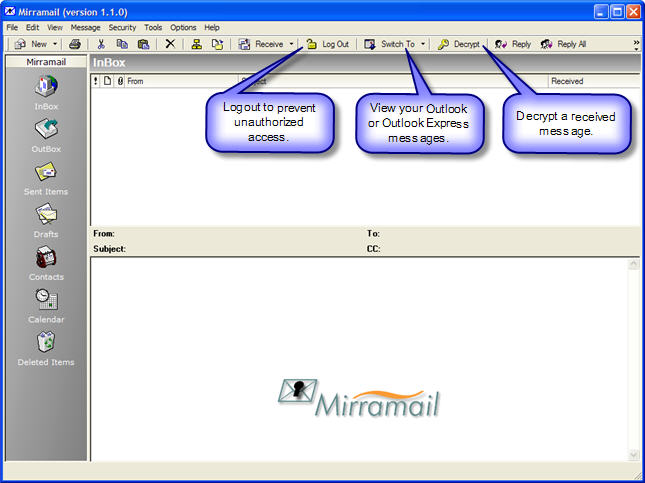
Task: Click the Reply All toolbar button
Action: point(563,44)
